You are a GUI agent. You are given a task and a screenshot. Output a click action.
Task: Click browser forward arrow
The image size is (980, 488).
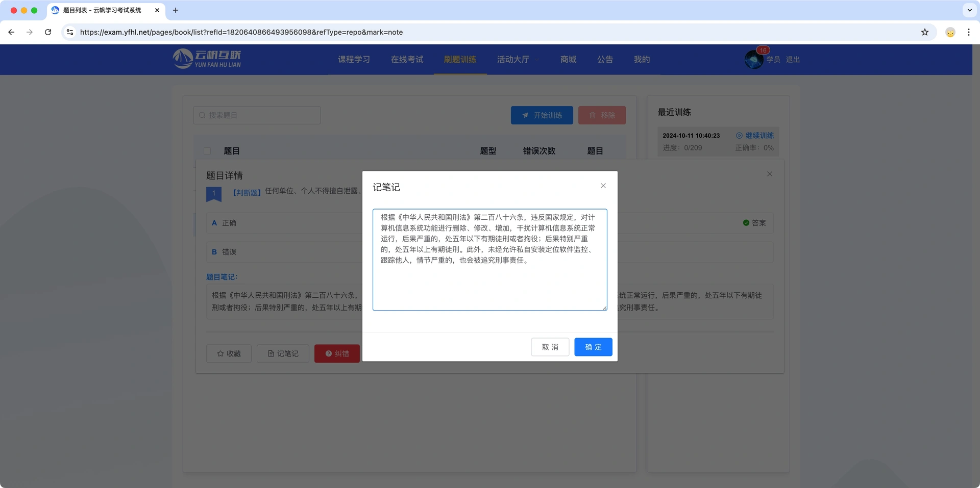(x=30, y=32)
